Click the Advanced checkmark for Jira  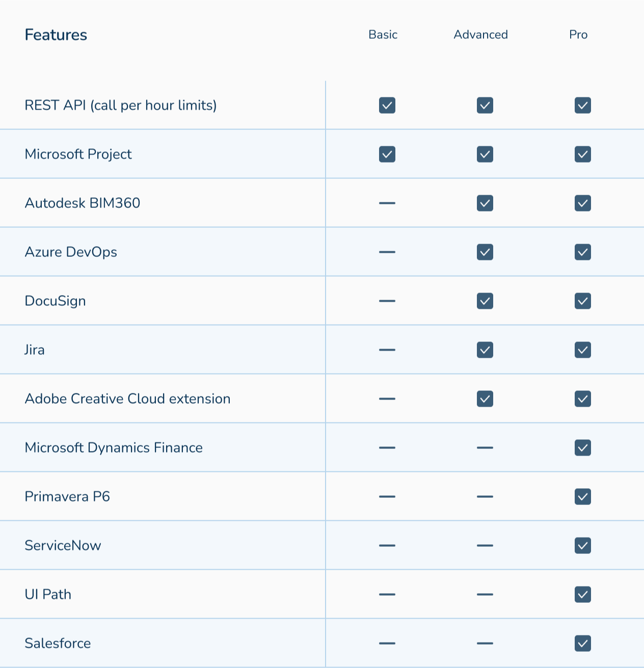485,350
